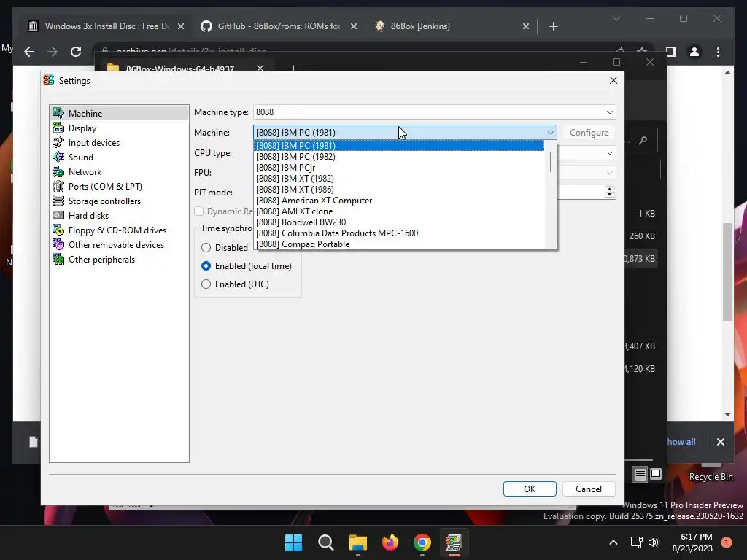Select Disabled time synchronization radio
Screen dimensions: 747x560
point(206,248)
